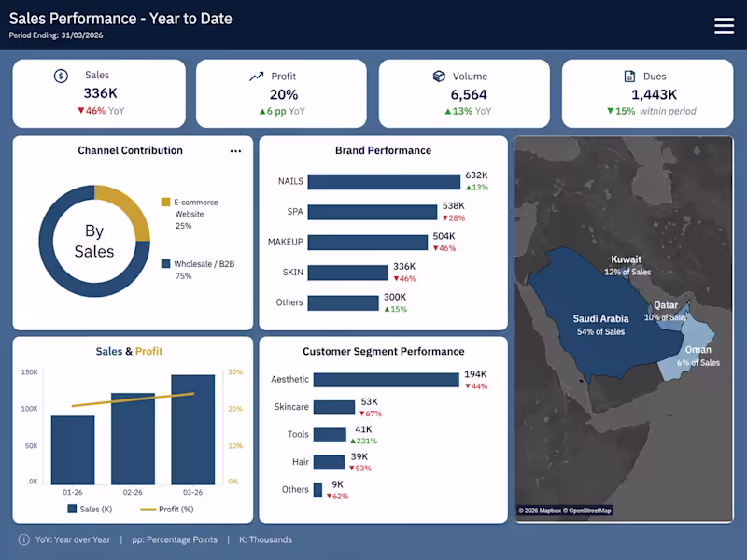Select the Others brand bar at 300K
Viewport: 747px width, 560px height.
343,303
